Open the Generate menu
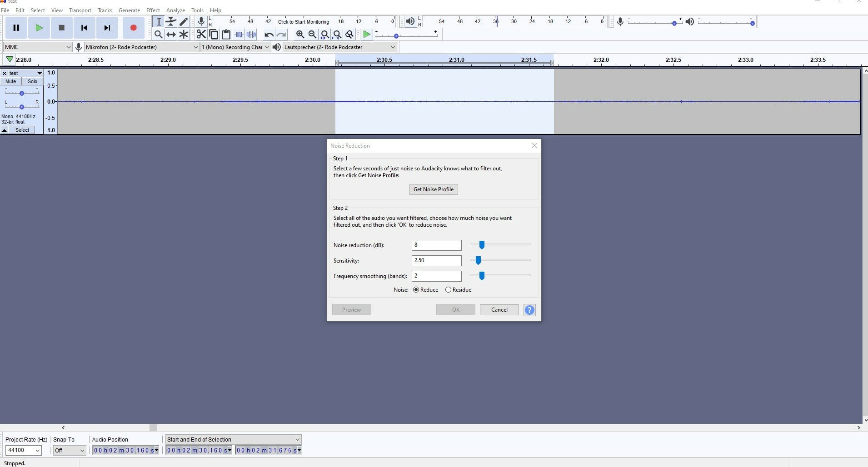 pyautogui.click(x=129, y=10)
